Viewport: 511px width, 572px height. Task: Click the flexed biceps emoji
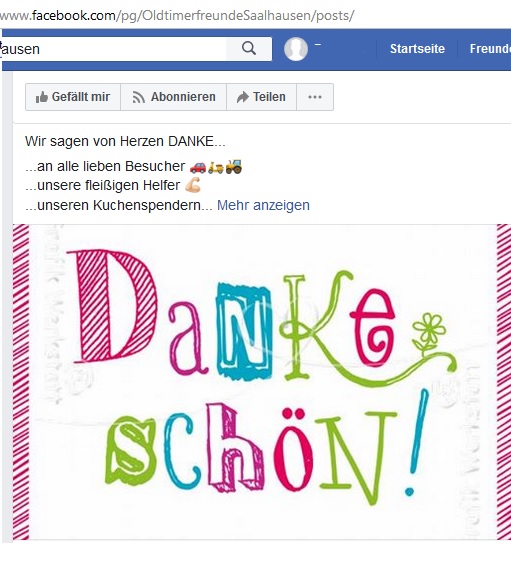tap(193, 185)
